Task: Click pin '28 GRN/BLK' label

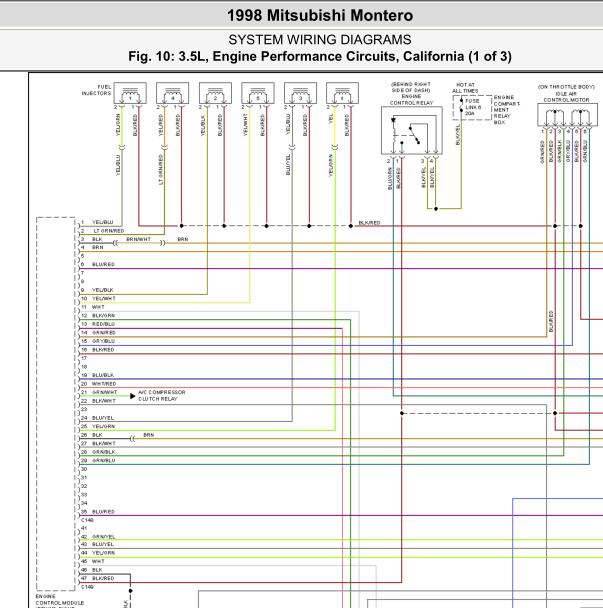Action: 98,452
